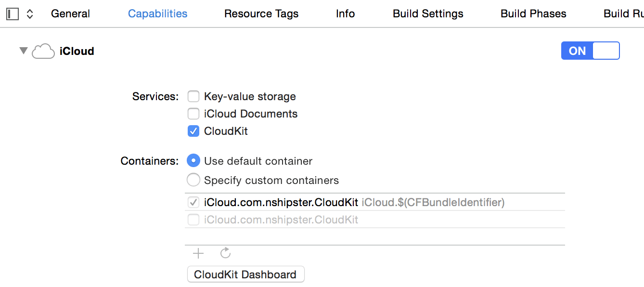Select Use default container
This screenshot has height=287, width=644.
[193, 160]
